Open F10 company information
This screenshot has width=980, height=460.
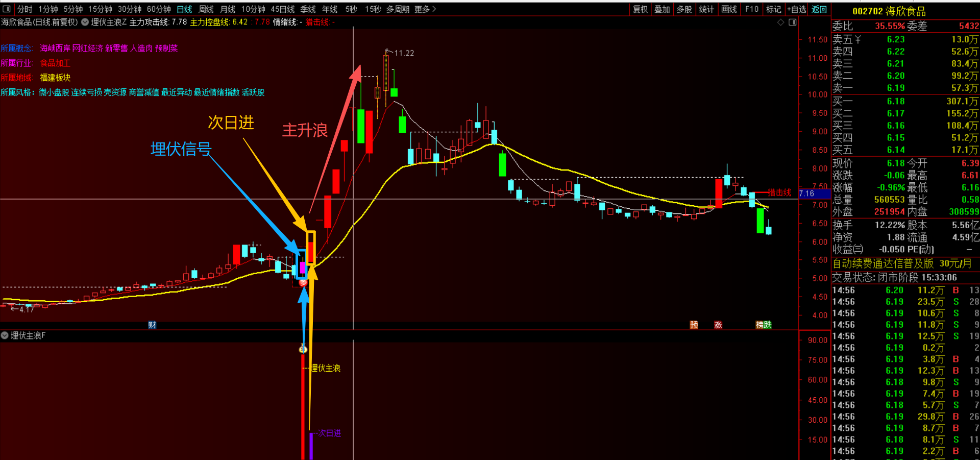[x=752, y=9]
